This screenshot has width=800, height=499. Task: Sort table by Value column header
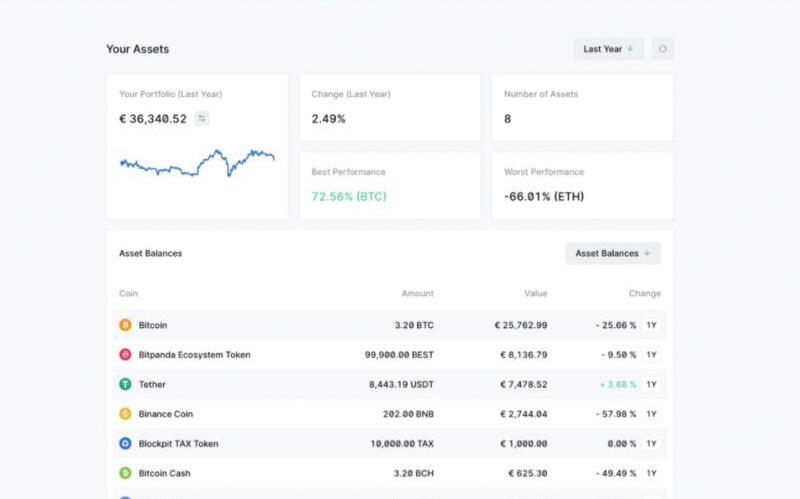536,294
